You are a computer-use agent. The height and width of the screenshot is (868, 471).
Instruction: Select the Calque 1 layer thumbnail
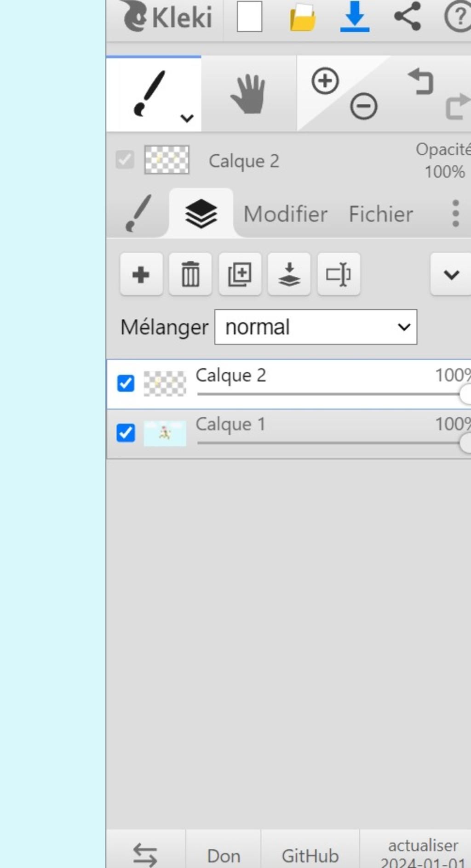[165, 433]
